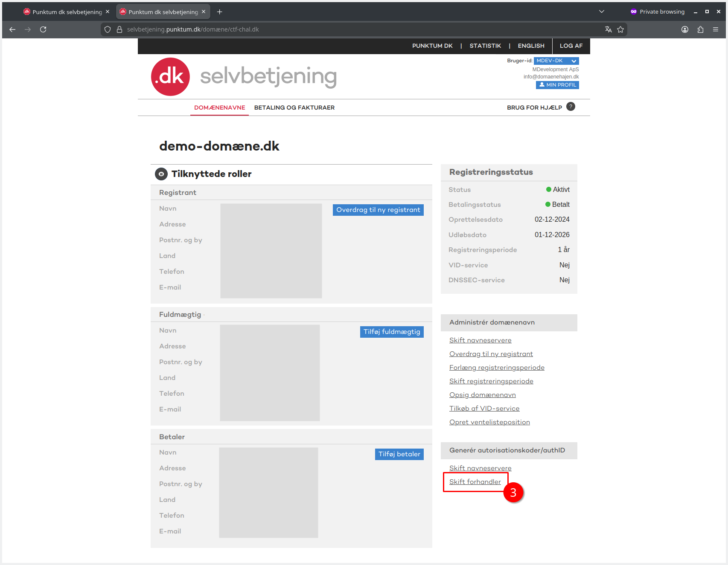The height and width of the screenshot is (565, 728).
Task: Open the browser translate icon
Action: 608,29
